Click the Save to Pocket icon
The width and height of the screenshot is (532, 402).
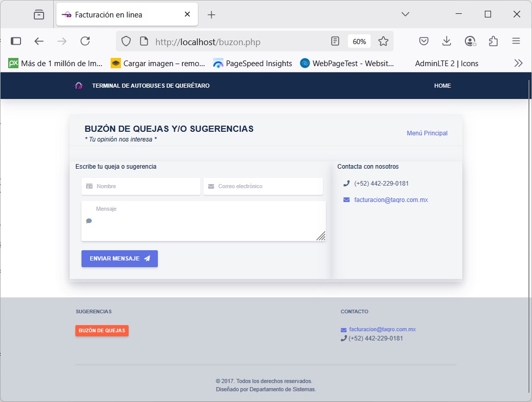424,42
